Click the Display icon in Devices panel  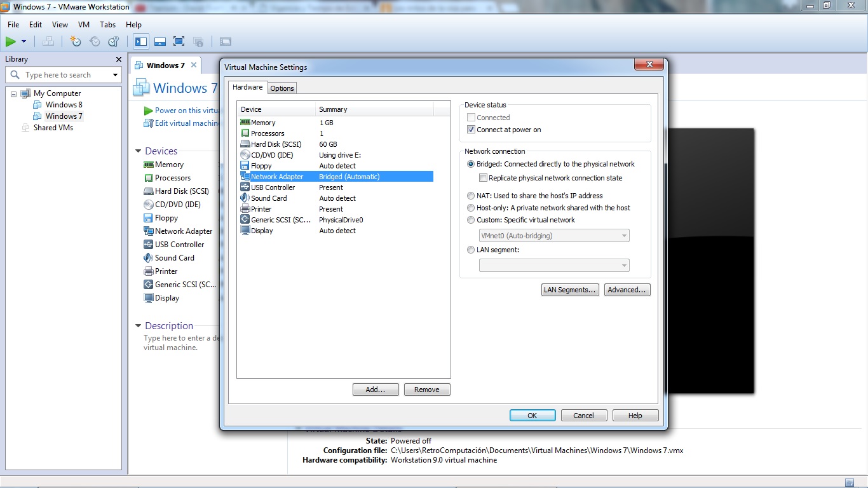(x=149, y=298)
